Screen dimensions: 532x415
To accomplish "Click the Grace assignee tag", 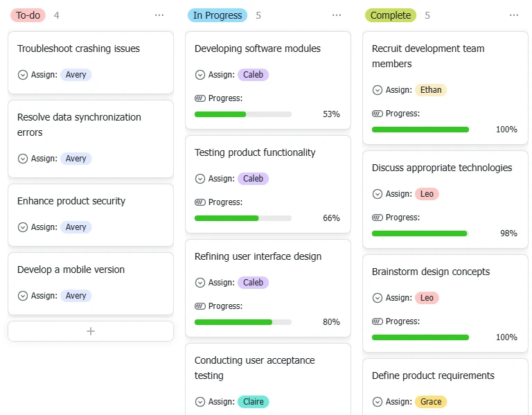I will click(431, 402).
